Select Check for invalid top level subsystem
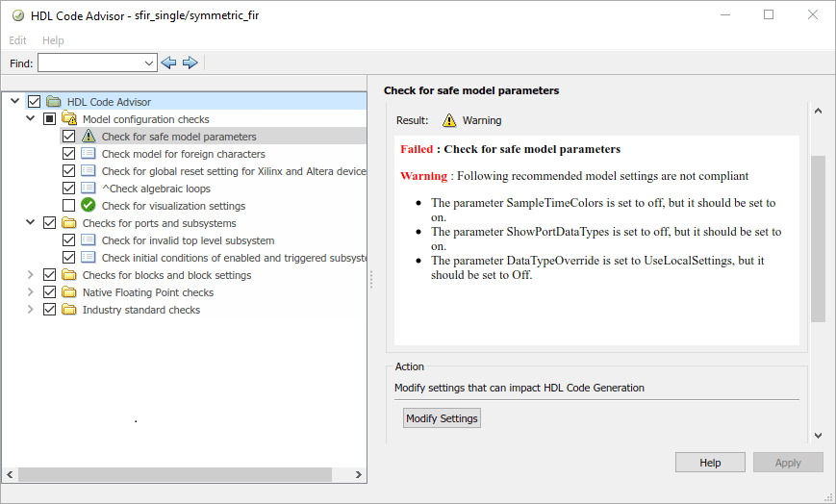This screenshot has width=836, height=504. [x=188, y=240]
